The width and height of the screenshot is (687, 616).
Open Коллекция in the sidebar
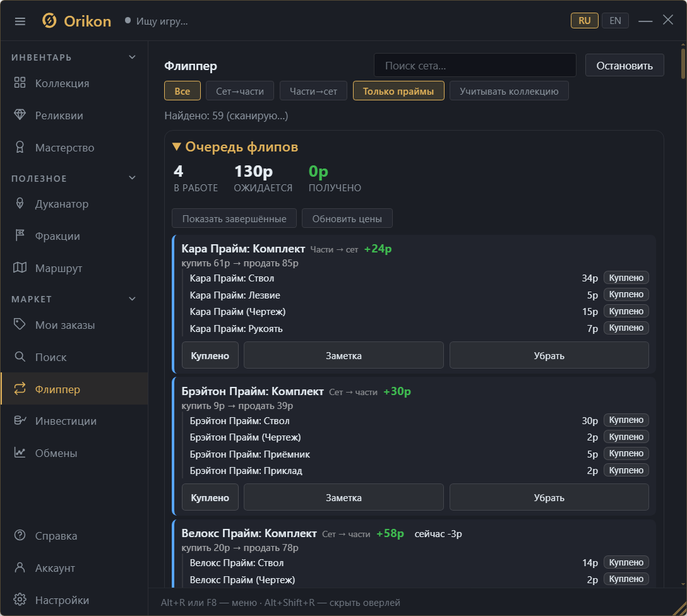[x=74, y=83]
